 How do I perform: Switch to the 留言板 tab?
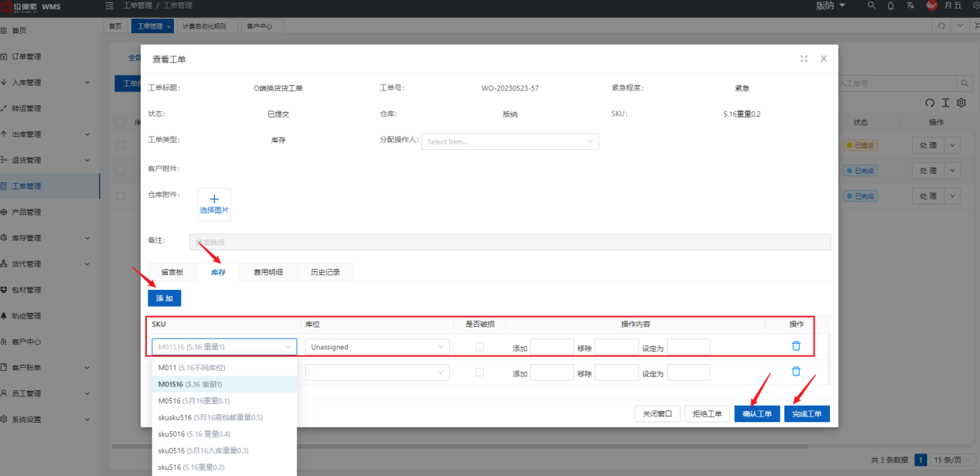coord(172,272)
